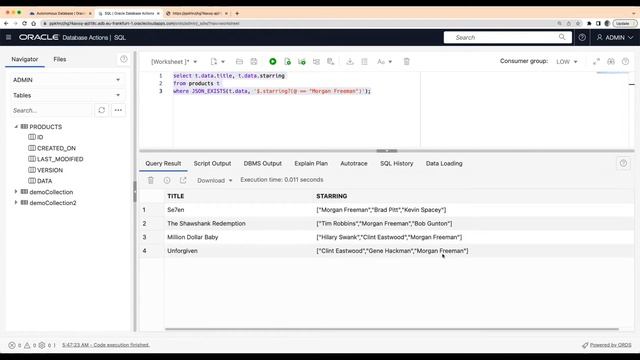
Task: Open the results panel help icon
Action: tap(623, 163)
